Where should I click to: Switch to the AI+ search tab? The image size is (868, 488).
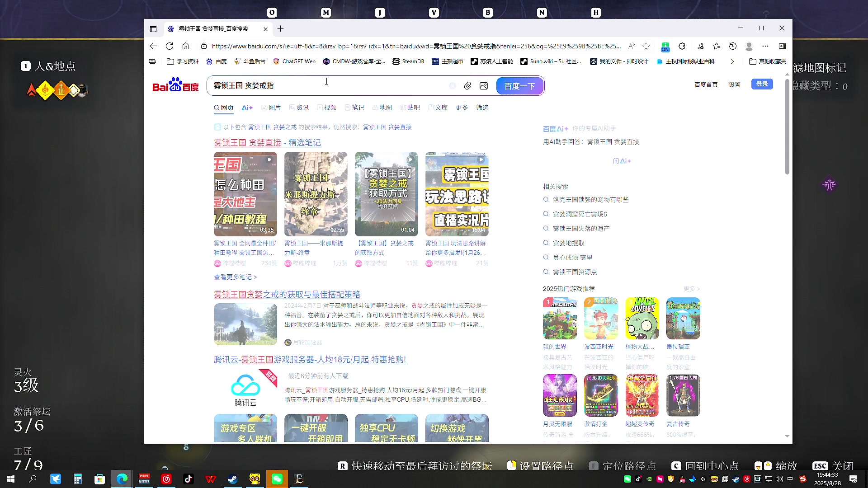point(247,108)
